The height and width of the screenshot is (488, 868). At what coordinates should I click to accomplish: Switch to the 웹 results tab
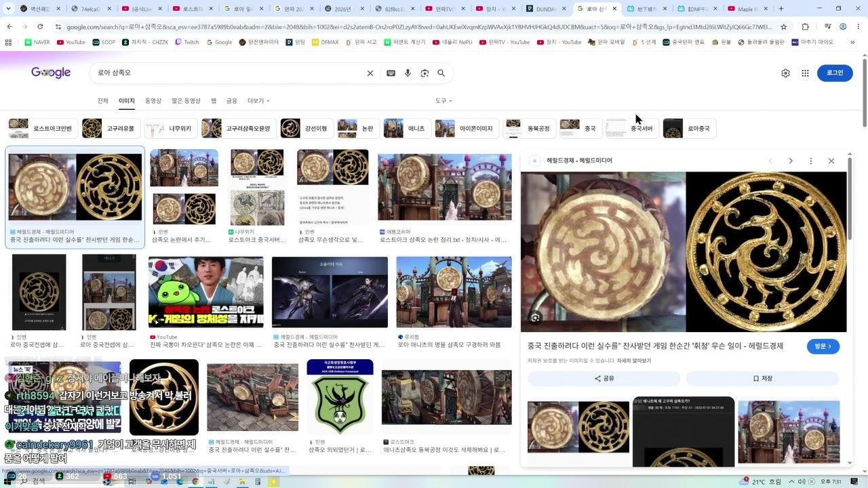(214, 101)
